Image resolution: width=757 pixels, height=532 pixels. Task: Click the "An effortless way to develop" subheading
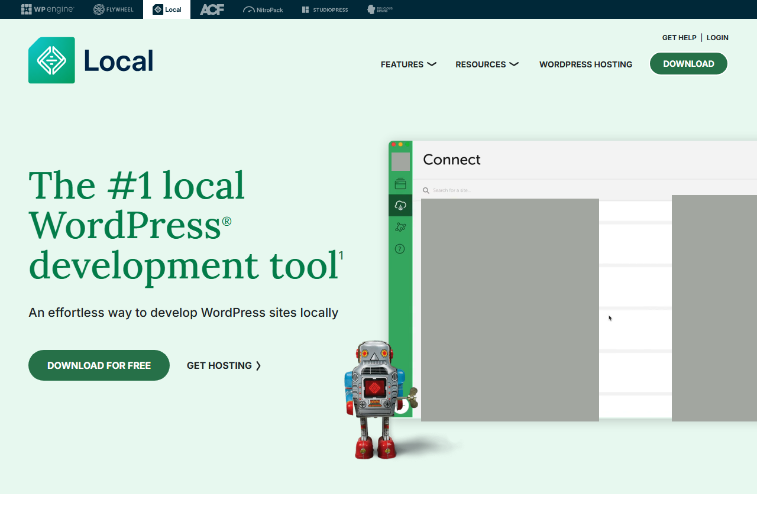point(183,313)
